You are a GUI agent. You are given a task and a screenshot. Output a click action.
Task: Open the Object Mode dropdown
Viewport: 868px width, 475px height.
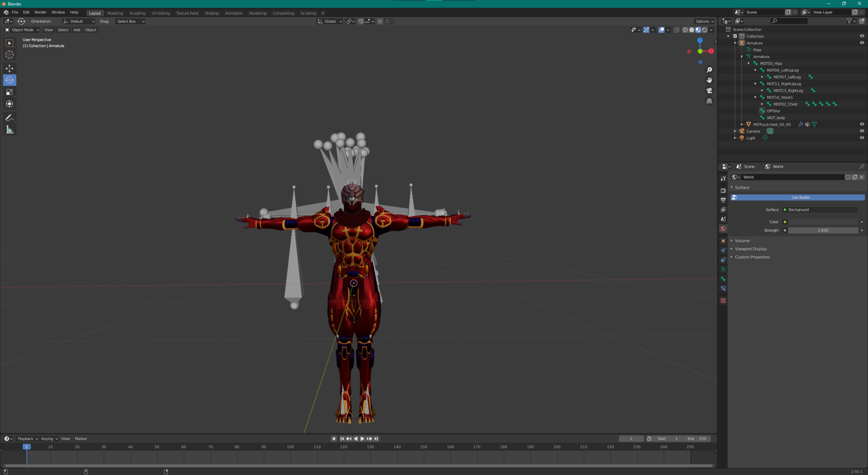[x=22, y=30]
